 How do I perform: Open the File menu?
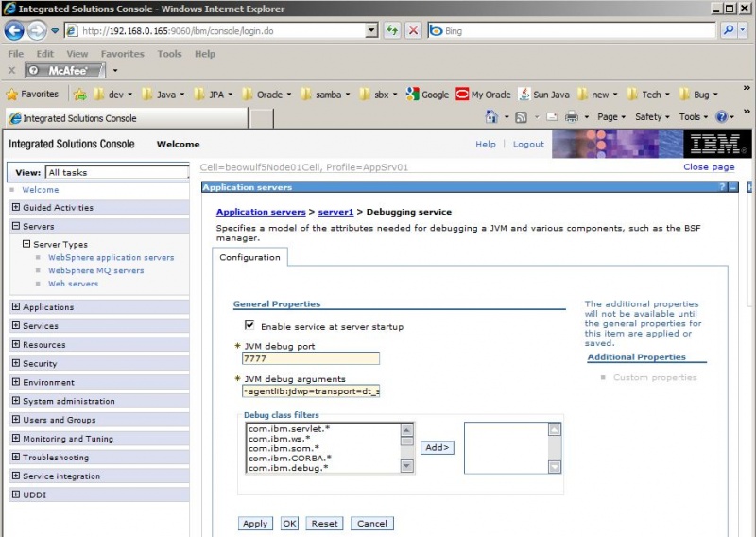pyautogui.click(x=15, y=54)
